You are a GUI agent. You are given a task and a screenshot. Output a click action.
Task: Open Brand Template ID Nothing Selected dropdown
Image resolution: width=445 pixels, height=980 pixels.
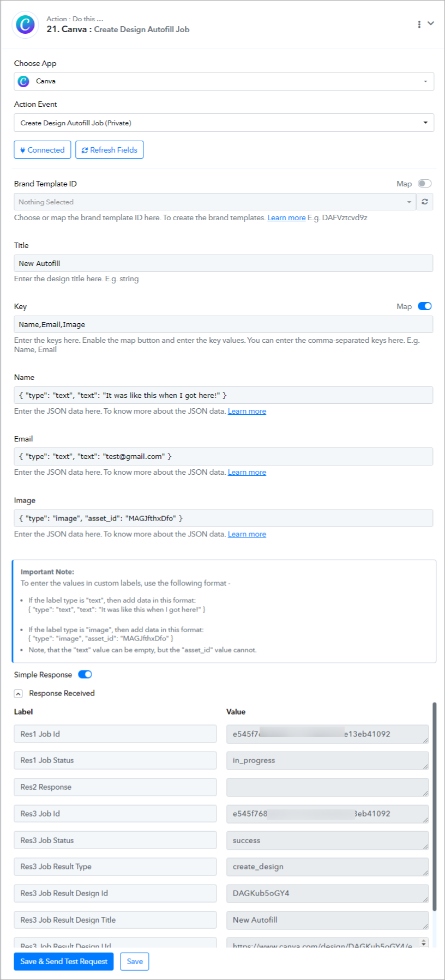pos(215,202)
